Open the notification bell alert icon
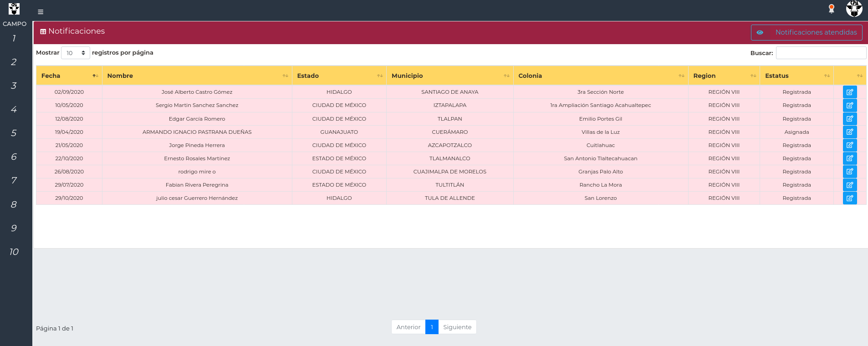This screenshot has height=346, width=868. click(x=832, y=9)
